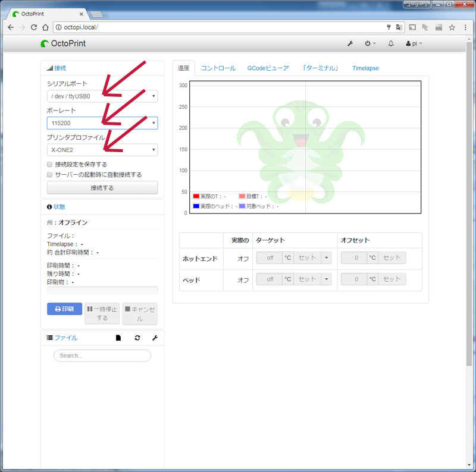Open the ボーレート dropdown 115200
Image resolution: width=476 pixels, height=472 pixels.
[x=102, y=123]
